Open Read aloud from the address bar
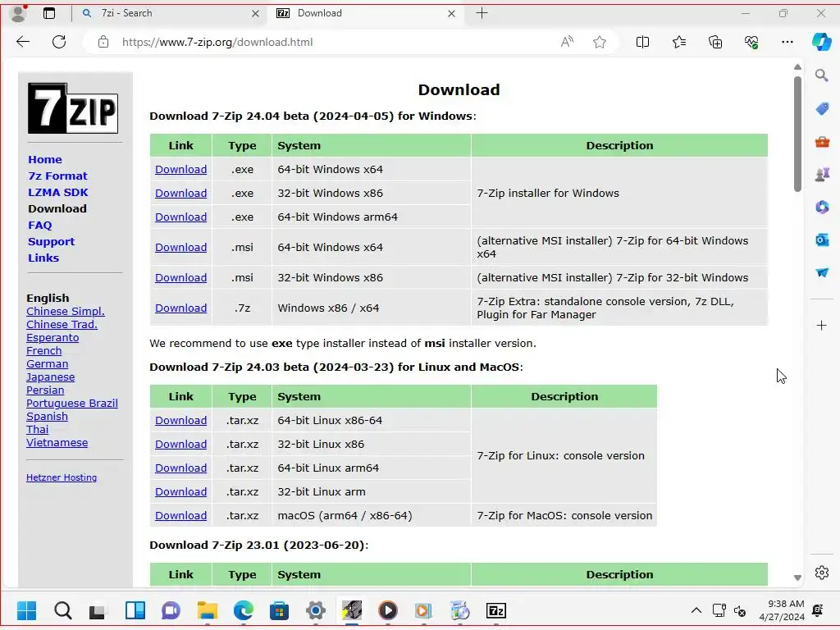 tap(567, 42)
